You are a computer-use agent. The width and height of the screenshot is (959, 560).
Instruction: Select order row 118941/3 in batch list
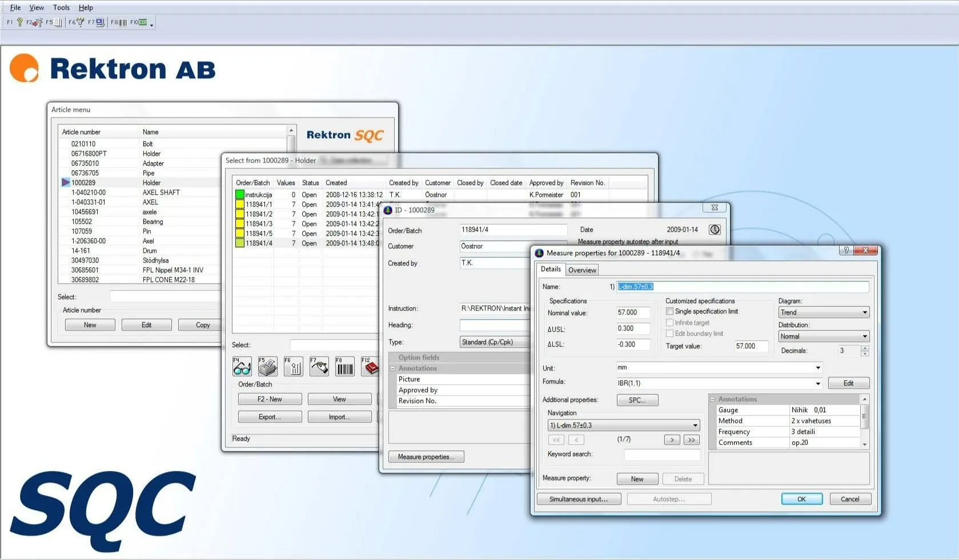pyautogui.click(x=308, y=224)
